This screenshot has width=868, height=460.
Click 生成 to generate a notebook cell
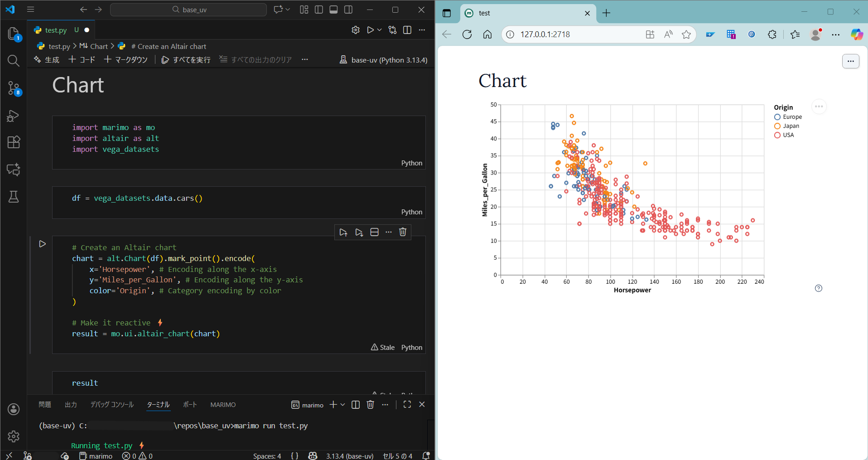pos(51,59)
